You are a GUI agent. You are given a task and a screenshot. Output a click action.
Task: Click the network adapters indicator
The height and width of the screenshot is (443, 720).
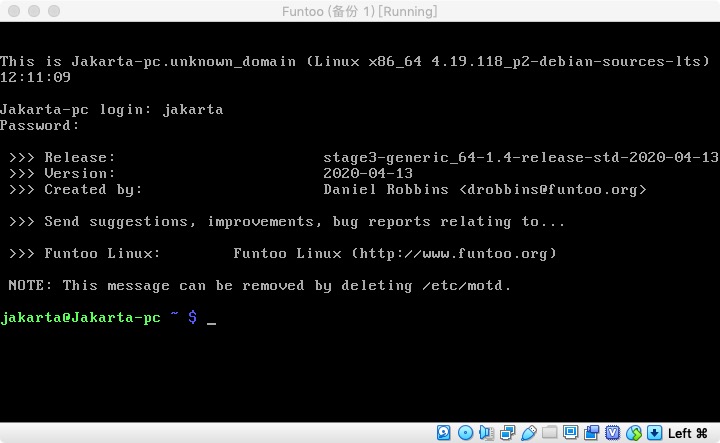pyautogui.click(x=507, y=432)
